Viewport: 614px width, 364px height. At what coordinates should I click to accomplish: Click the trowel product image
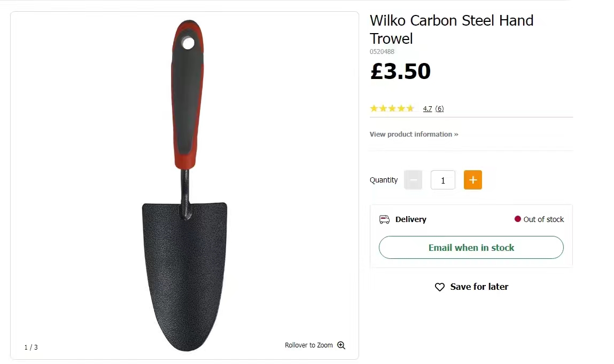click(185, 185)
